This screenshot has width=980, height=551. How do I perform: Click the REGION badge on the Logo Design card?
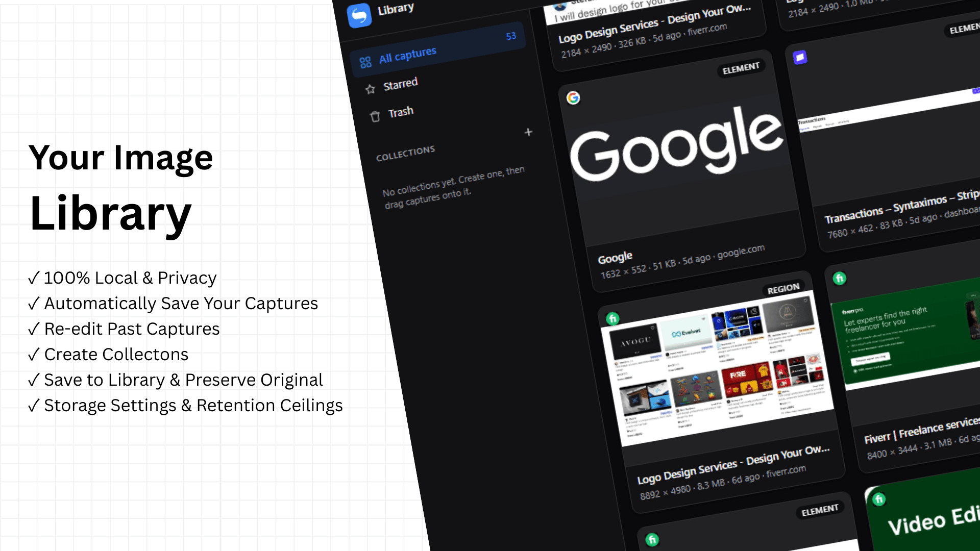[x=783, y=289]
